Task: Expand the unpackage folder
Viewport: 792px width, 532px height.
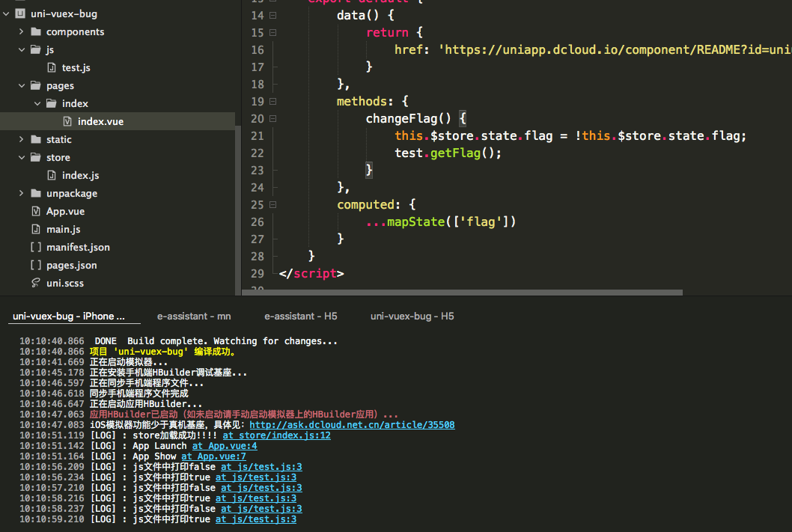Action: coord(21,193)
